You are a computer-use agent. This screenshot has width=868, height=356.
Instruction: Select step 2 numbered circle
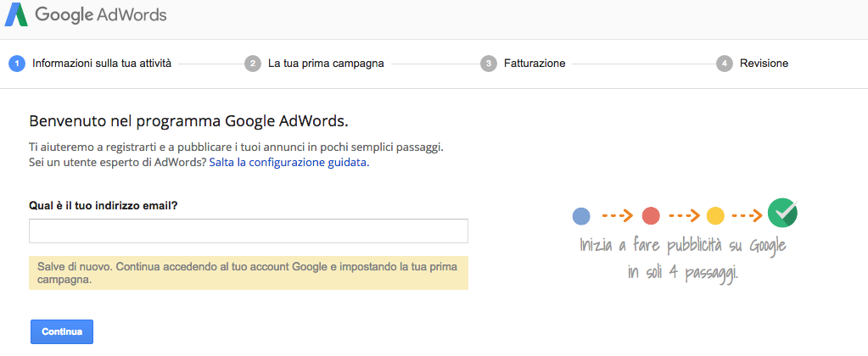click(253, 64)
